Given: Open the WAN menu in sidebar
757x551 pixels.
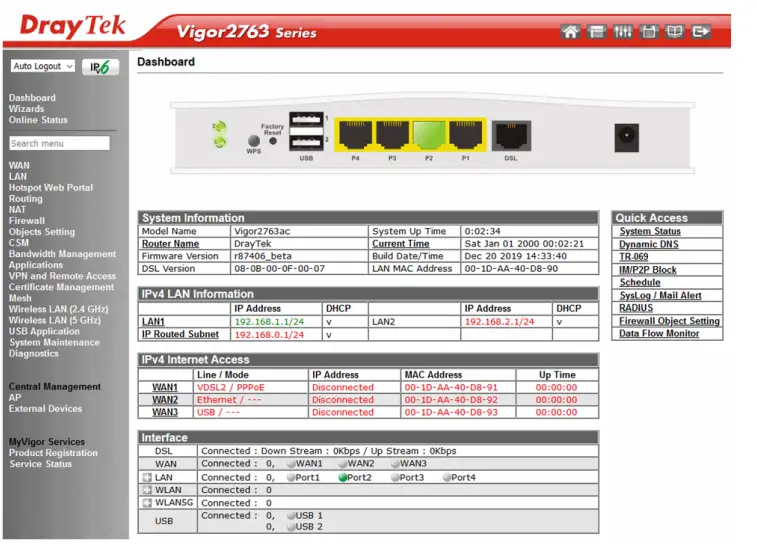Looking at the screenshot, I should click(19, 165).
